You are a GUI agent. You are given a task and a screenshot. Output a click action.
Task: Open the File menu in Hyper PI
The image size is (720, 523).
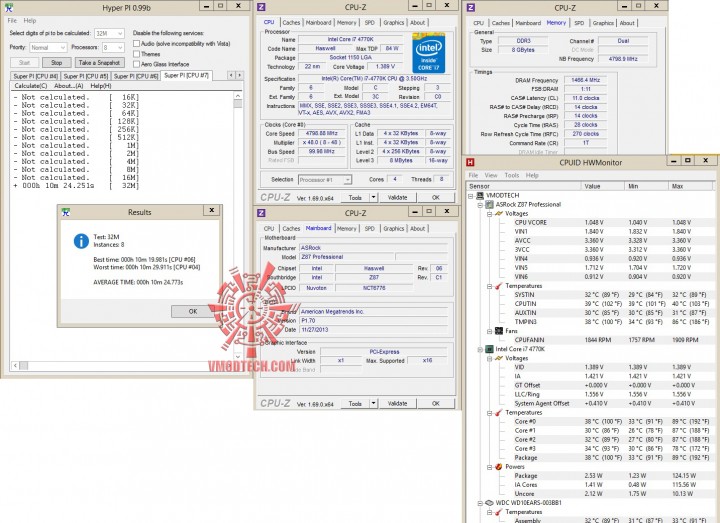click(x=12, y=21)
